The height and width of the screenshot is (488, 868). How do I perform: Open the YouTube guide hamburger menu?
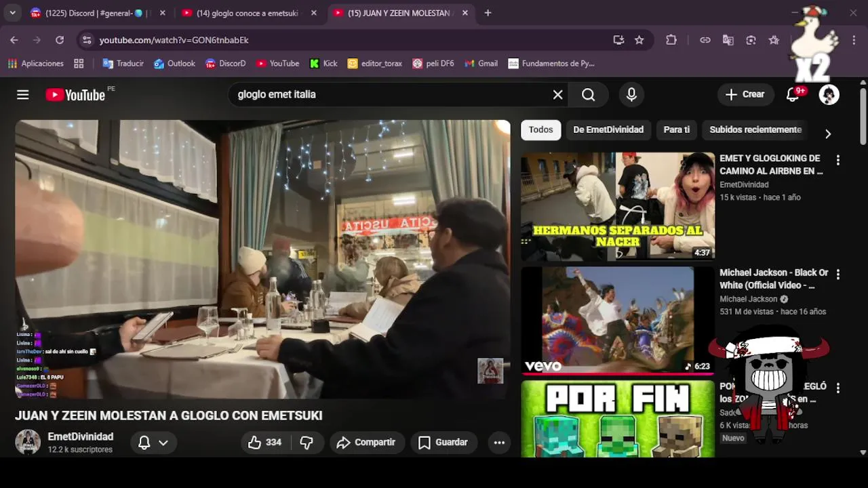(x=23, y=95)
